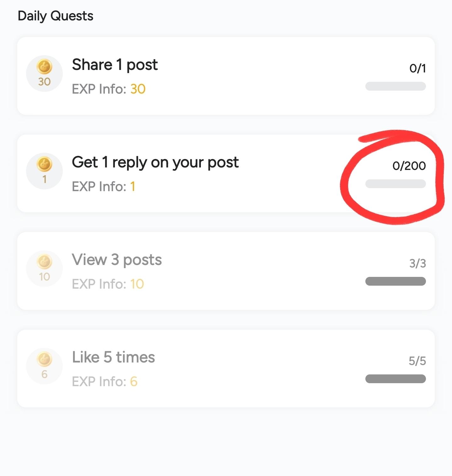Click the 5/5 progress counter
The image size is (452, 476).
point(417,361)
